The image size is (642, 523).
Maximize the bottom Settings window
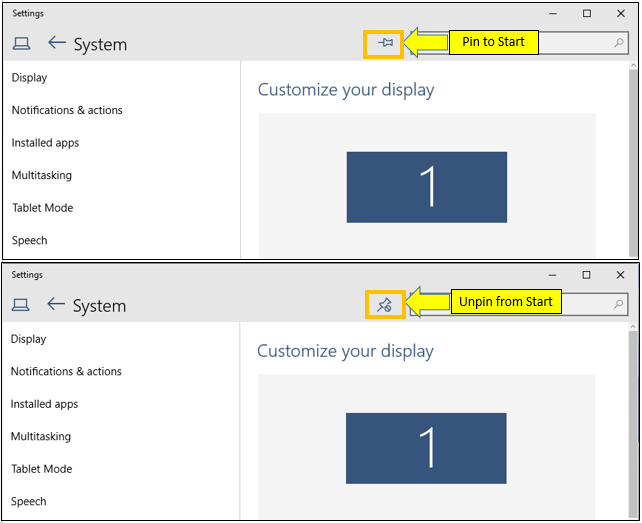[x=586, y=275]
